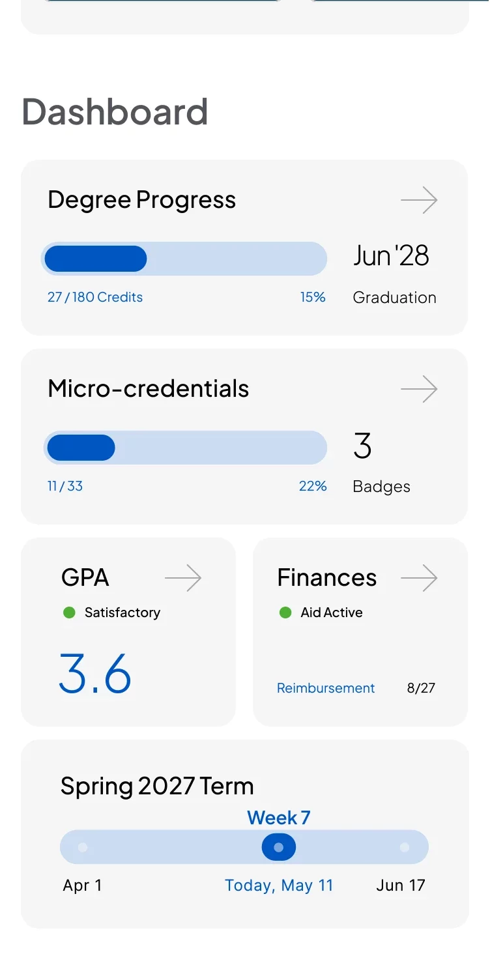Click the 11/33 micro-credentials count
The image size is (490, 980).
click(x=65, y=486)
